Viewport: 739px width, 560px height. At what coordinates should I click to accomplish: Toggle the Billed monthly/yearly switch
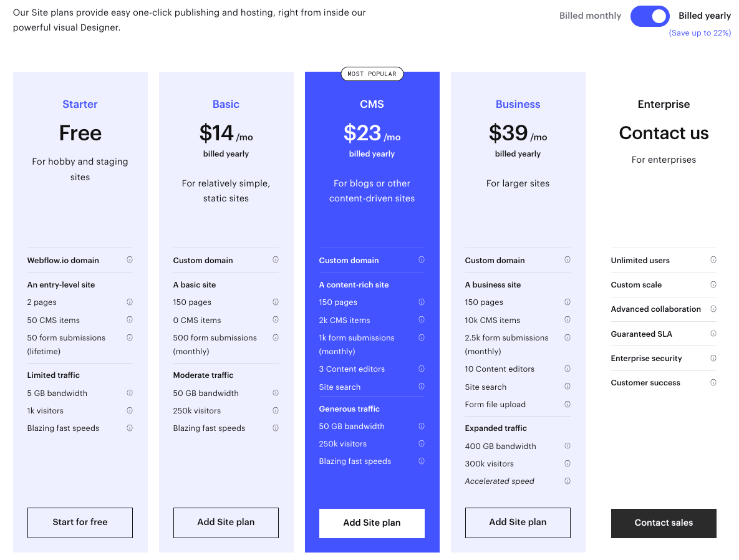click(649, 16)
